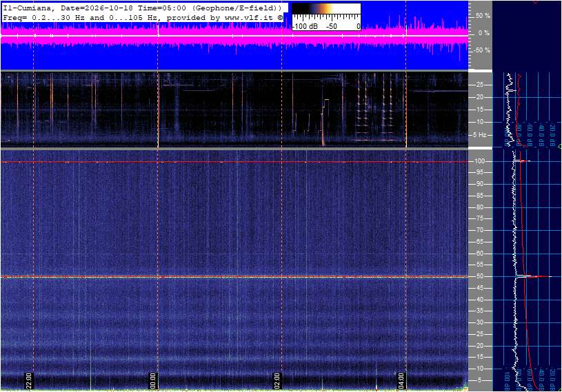Screen dimensions: 562x392
Task: Click the 70 Hz frequency axis label
Action: [x=479, y=230]
